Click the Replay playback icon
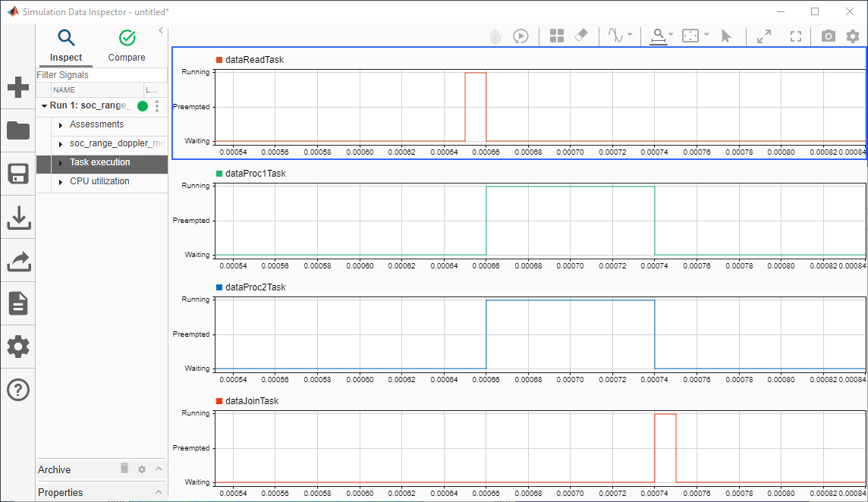Screen dimensions: 868x502 click(521, 36)
